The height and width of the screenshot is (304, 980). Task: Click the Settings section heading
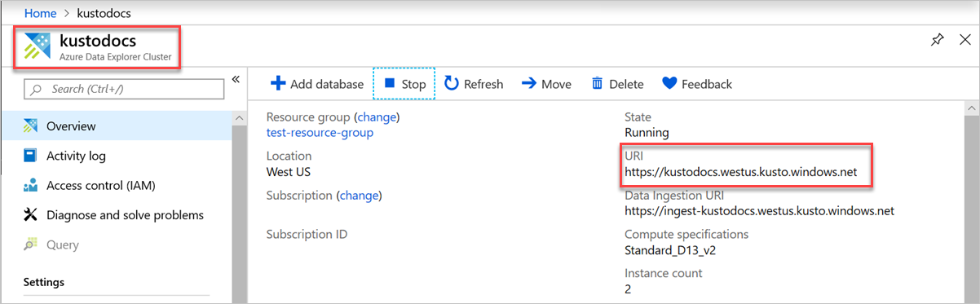point(44,282)
